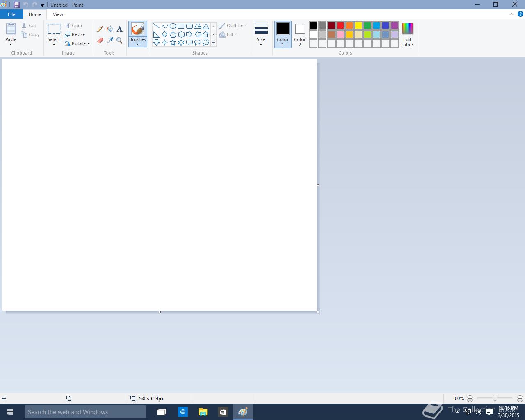Open Edit colors dialog
This screenshot has height=420, width=525.
tap(407, 35)
